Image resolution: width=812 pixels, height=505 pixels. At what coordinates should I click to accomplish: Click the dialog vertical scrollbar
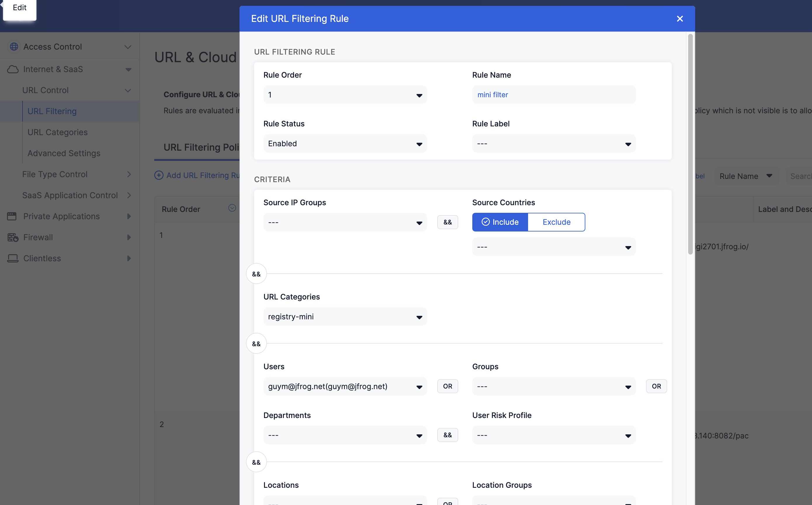pyautogui.click(x=690, y=144)
